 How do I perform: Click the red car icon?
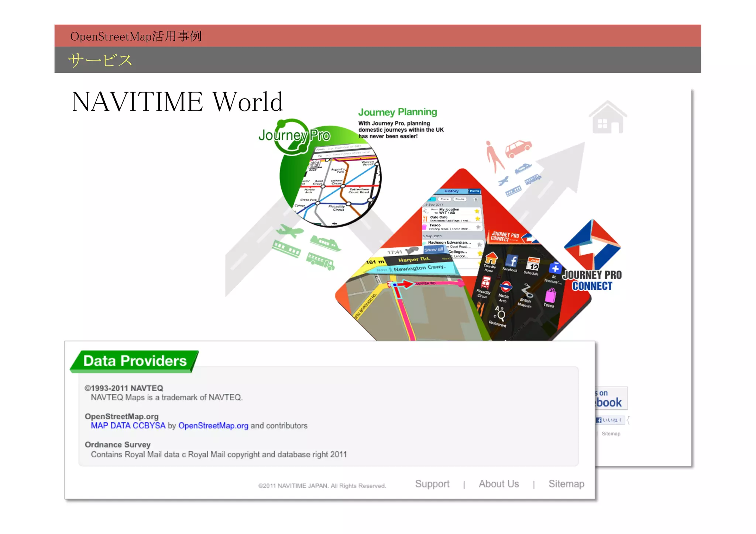[518, 148]
